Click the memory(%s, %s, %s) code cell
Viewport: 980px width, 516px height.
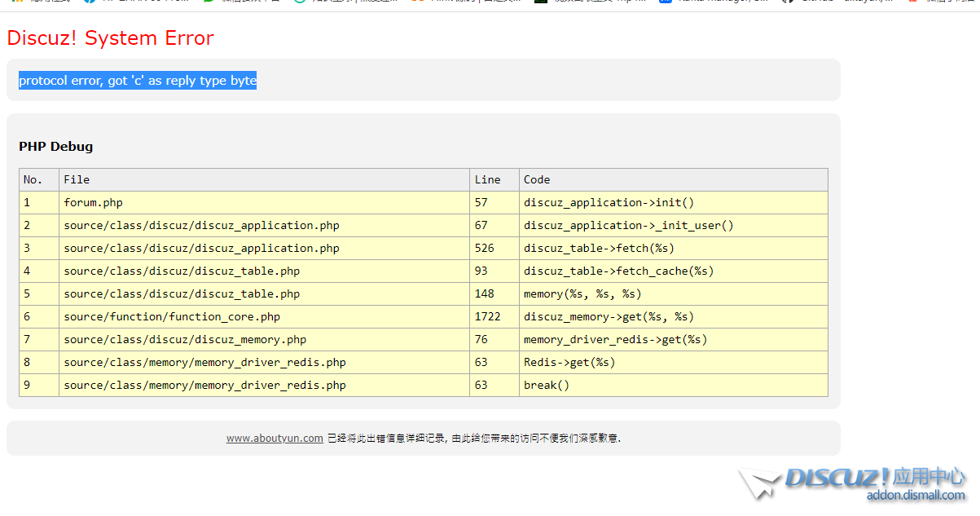[x=582, y=293]
